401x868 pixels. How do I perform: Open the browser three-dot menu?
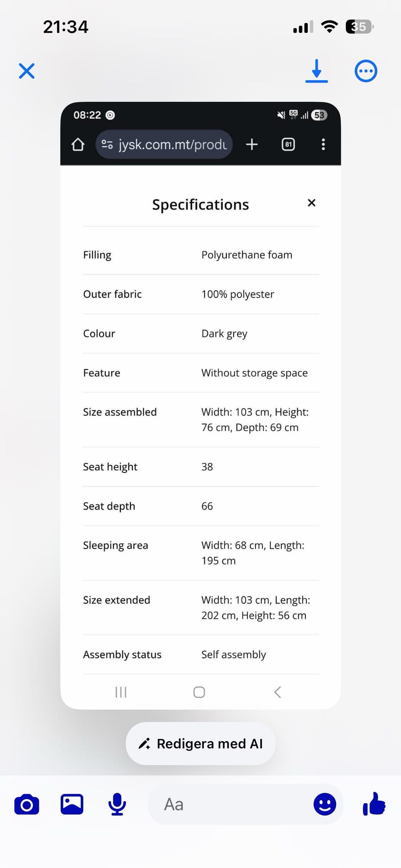(323, 145)
